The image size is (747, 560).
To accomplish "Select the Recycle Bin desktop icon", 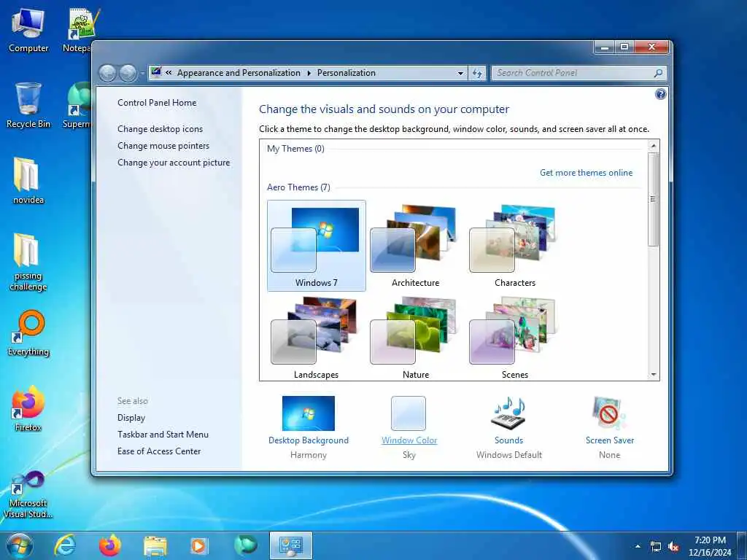I will coord(28,106).
